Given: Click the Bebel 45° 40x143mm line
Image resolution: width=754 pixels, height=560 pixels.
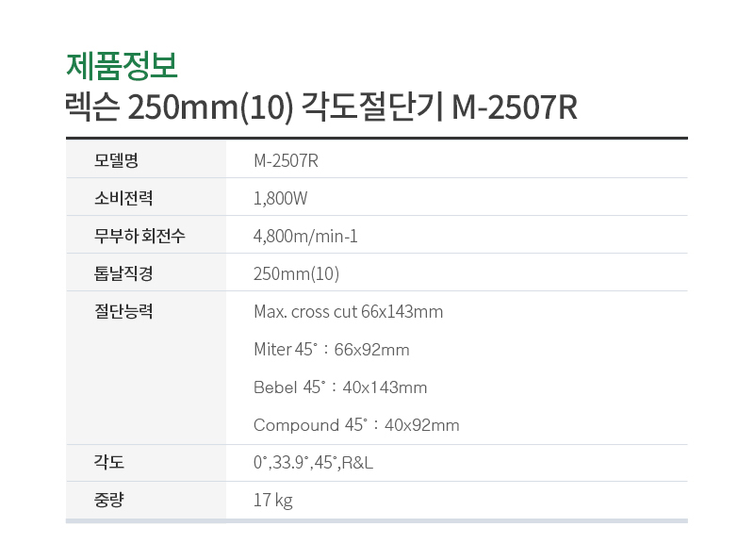Looking at the screenshot, I should coord(340,387).
